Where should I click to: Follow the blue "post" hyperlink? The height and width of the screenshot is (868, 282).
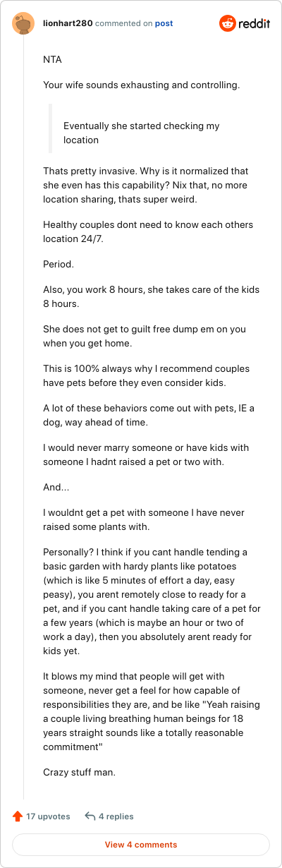pos(164,23)
